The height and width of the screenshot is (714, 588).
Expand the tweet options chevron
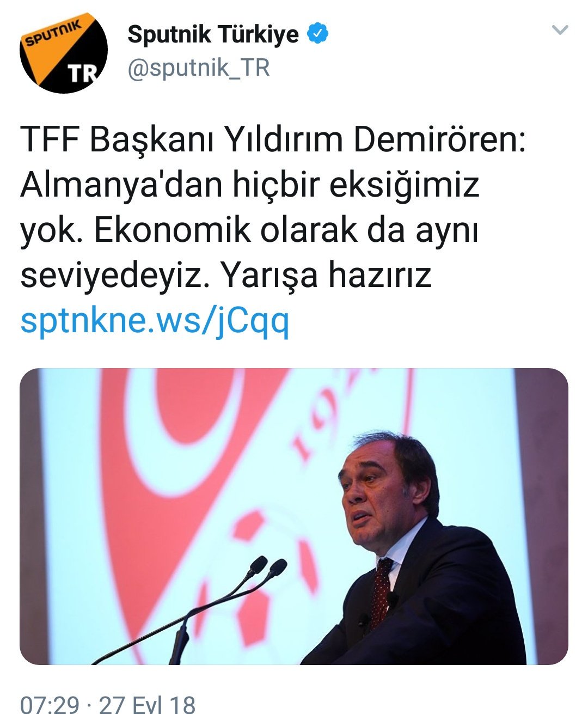coord(560,30)
